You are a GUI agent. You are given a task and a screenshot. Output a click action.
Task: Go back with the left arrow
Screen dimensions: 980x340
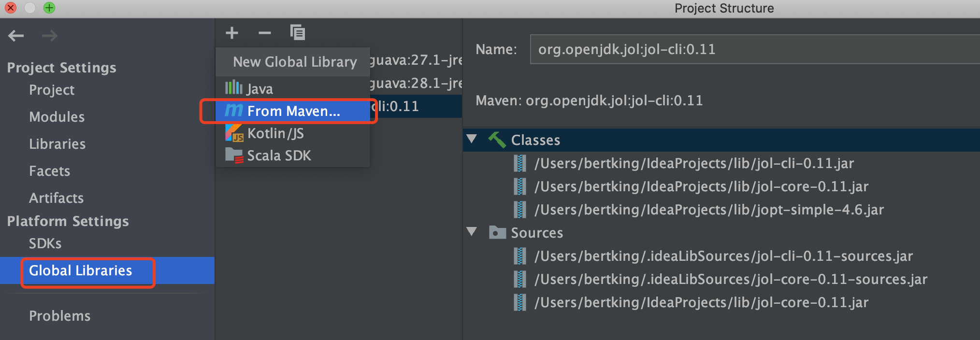[16, 35]
